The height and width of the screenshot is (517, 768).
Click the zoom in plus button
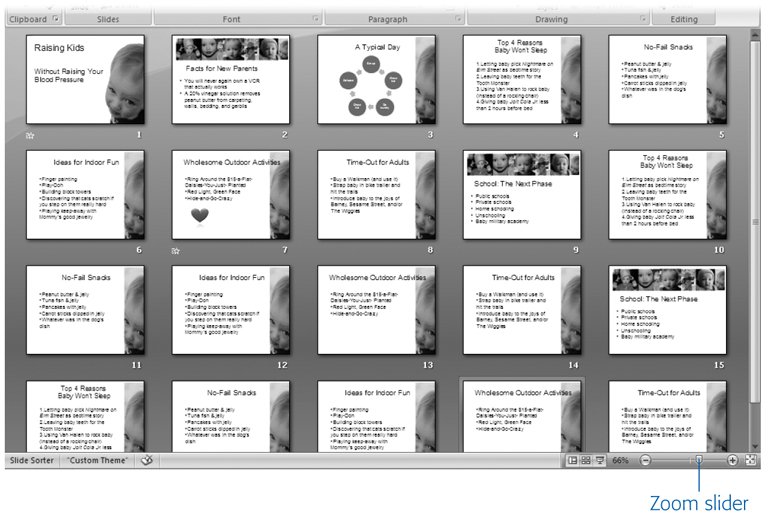[733, 460]
